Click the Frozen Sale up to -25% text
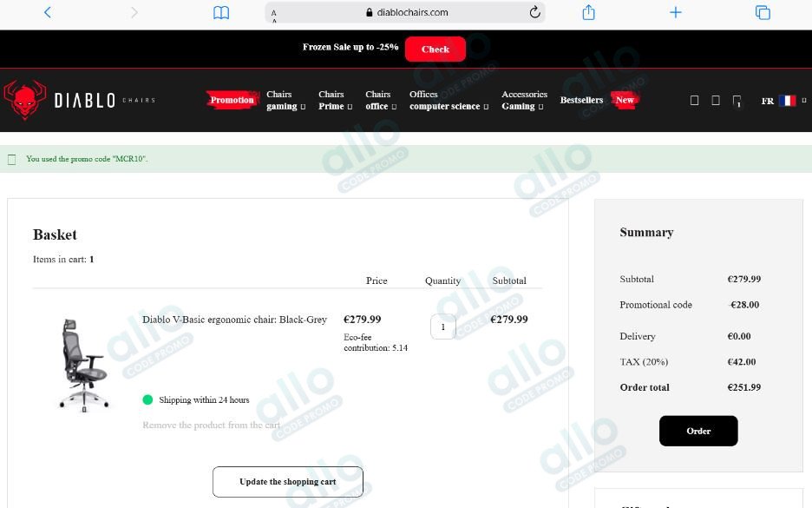 pyautogui.click(x=350, y=47)
